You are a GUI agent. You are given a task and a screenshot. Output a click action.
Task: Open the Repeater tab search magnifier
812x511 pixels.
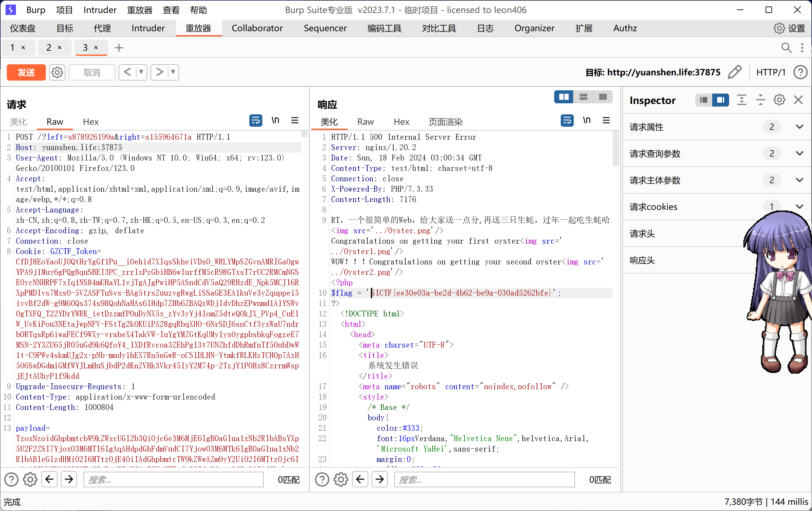coord(786,47)
